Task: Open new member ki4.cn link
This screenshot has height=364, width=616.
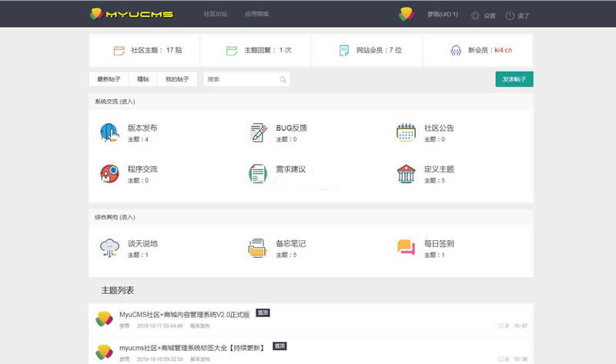Action: 504,50
